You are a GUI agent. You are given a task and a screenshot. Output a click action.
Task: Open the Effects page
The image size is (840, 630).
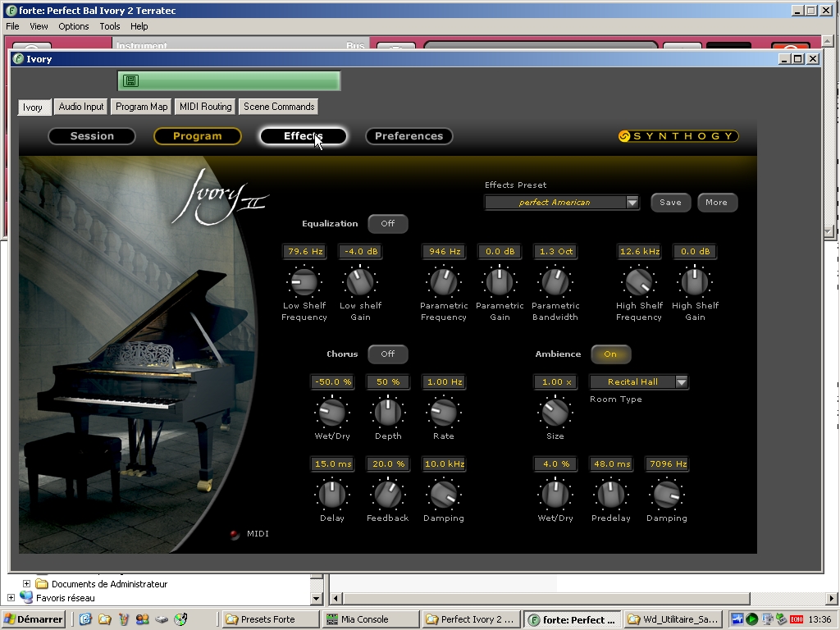coord(304,136)
